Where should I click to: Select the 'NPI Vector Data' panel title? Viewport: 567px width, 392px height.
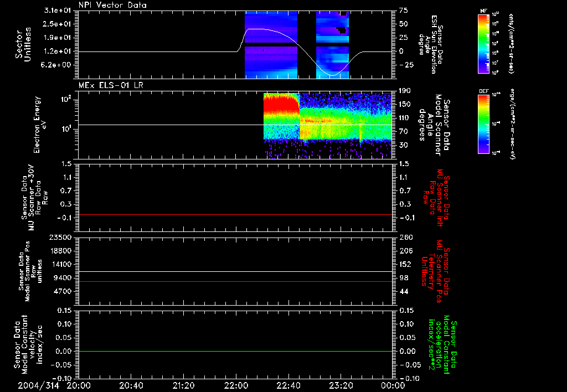(112, 5)
